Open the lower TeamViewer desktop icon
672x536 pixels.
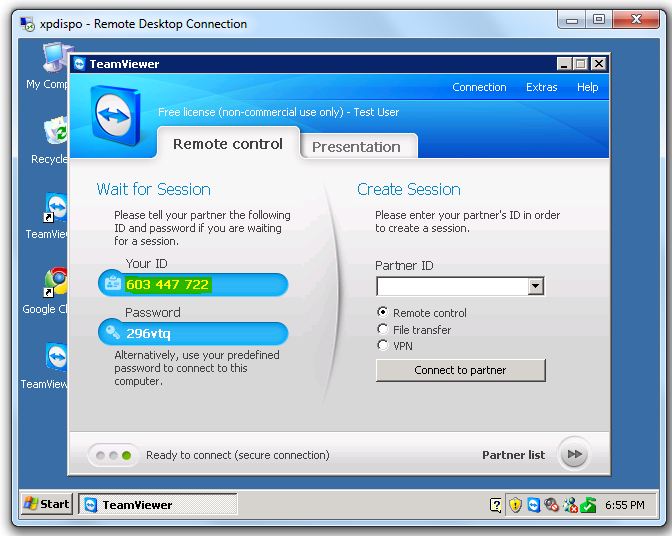(51, 365)
